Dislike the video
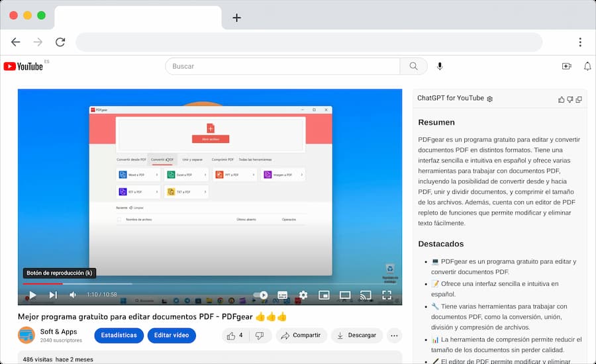The width and height of the screenshot is (596, 364). pyautogui.click(x=260, y=336)
